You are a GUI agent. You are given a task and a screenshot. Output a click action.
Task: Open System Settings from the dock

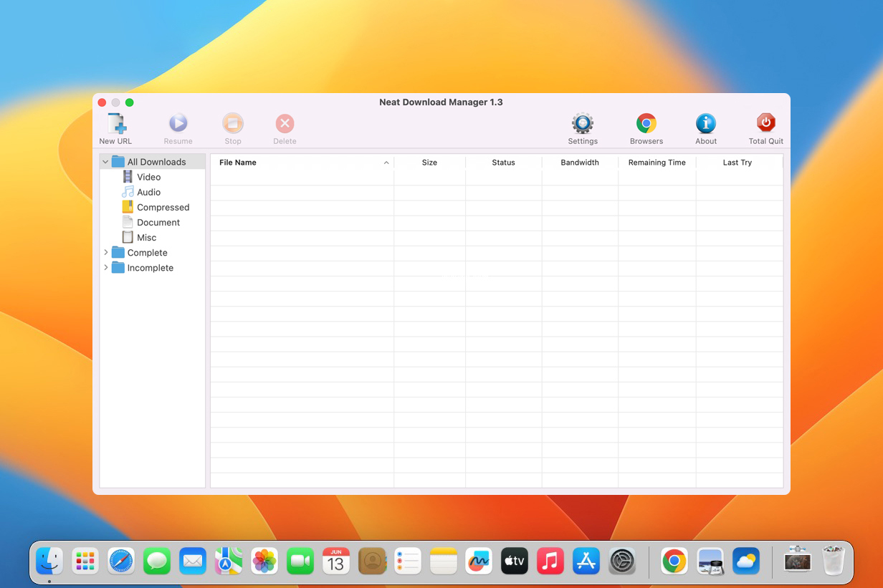(622, 561)
